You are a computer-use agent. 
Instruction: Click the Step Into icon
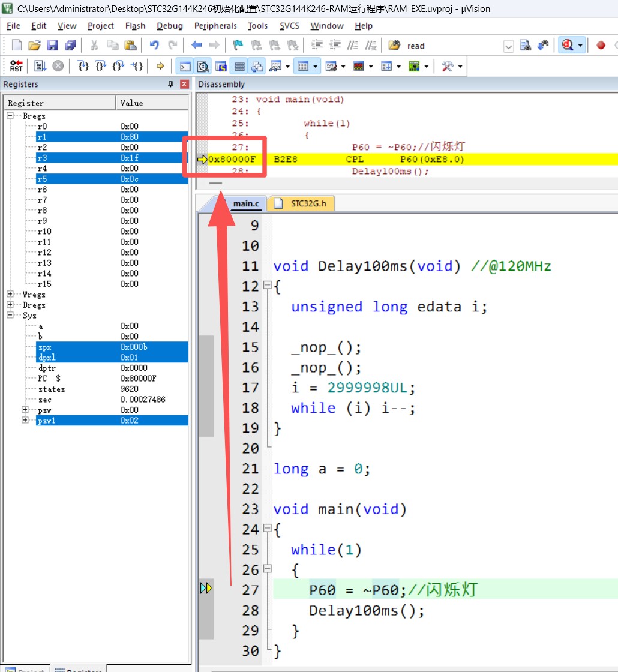(x=84, y=66)
